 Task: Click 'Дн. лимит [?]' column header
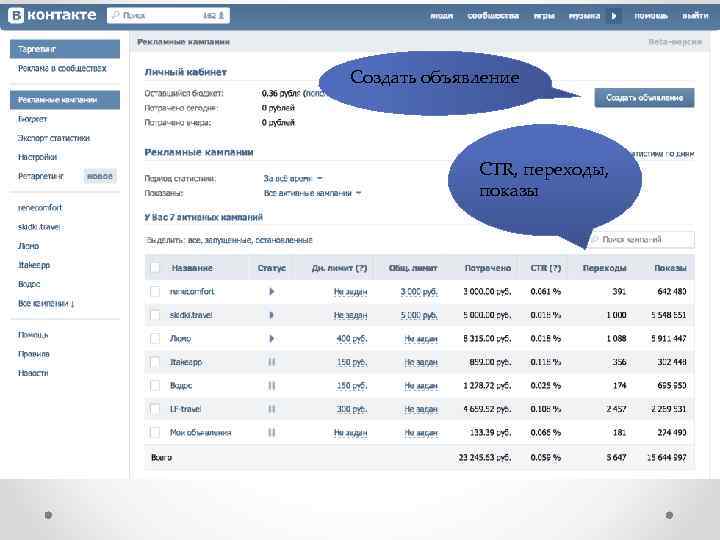[339, 268]
